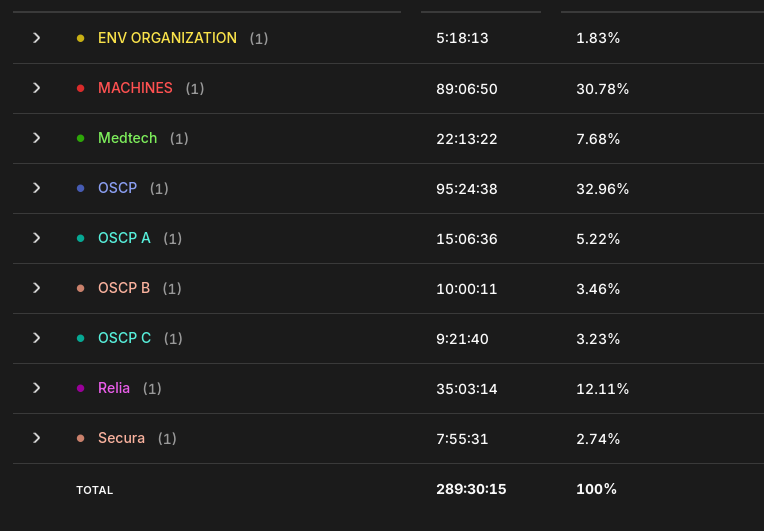Expand the OSCP C row
Screen dimensions: 764x531
click(37, 338)
